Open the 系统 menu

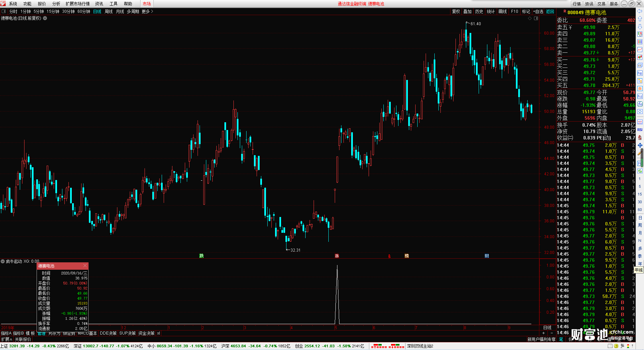[13, 4]
